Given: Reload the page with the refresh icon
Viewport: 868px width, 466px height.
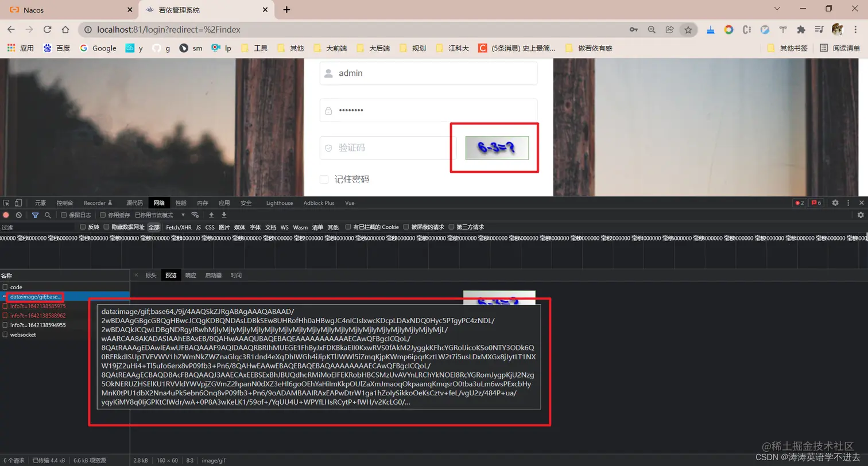Looking at the screenshot, I should (48, 29).
